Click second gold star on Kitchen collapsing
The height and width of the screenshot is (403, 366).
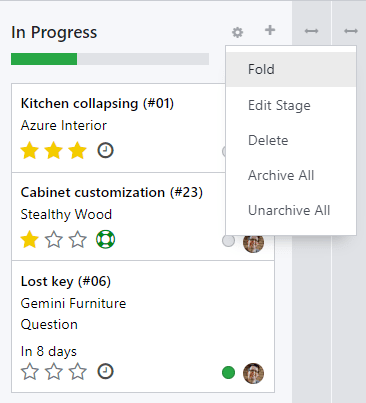coord(54,150)
